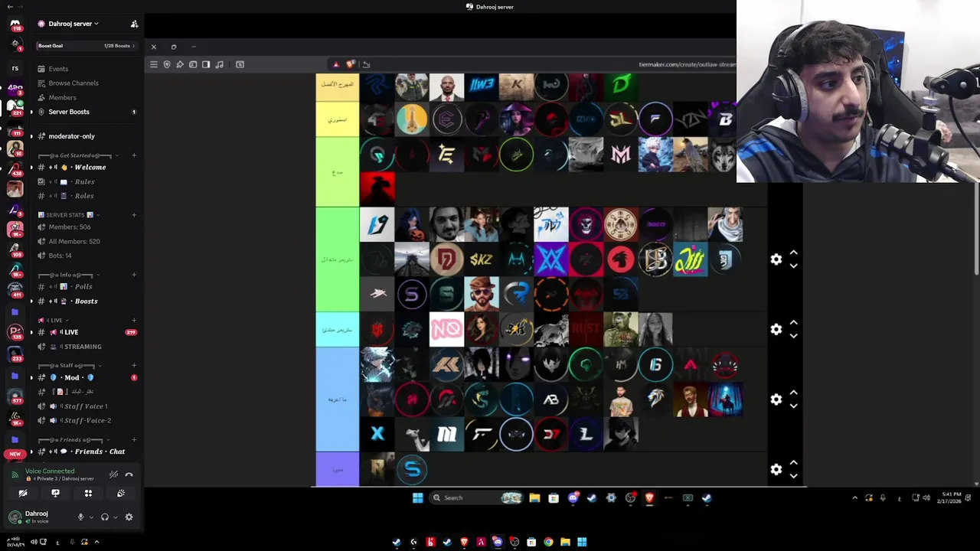The height and width of the screenshot is (551, 980).
Task: Add a channel to the LIVE category
Action: (134, 320)
